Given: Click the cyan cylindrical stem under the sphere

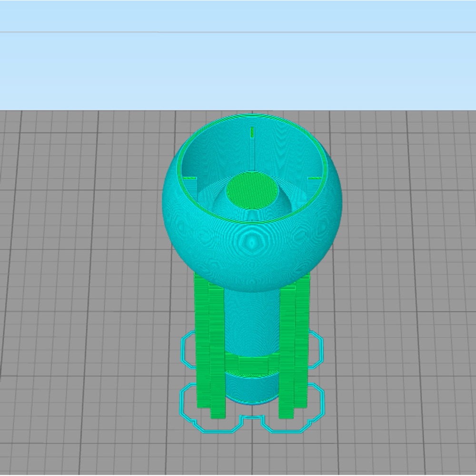Looking at the screenshot, I should pos(252,322).
